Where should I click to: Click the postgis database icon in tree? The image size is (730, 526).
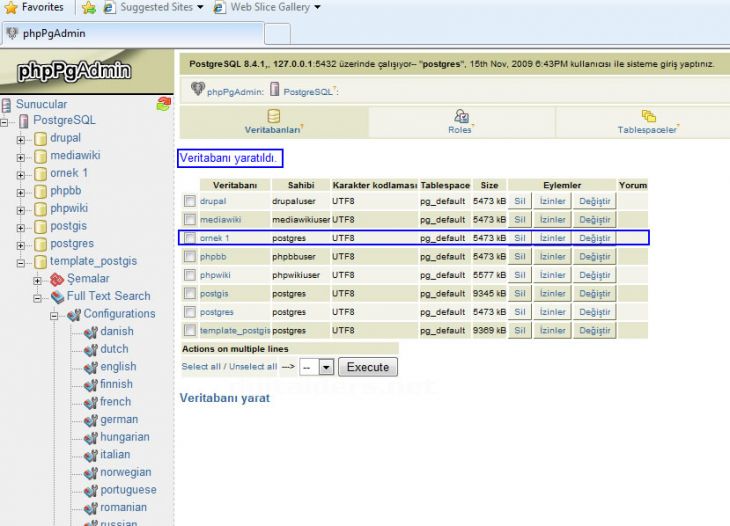(41, 226)
